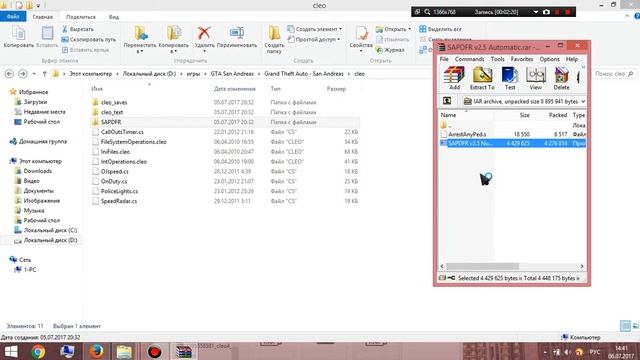Image resolution: width=640 pixels, height=360 pixels.
Task: Click the File Explorer taskbar icon
Action: pos(124,351)
